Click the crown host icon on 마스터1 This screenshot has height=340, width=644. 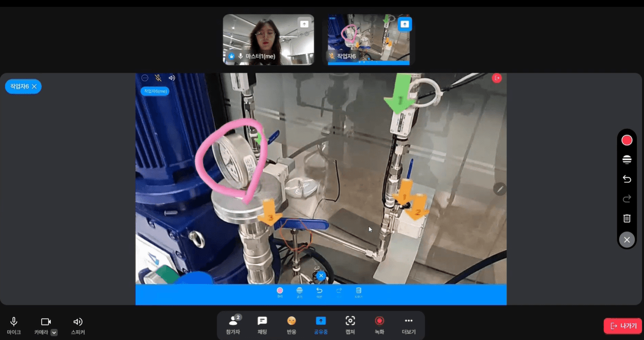click(231, 57)
